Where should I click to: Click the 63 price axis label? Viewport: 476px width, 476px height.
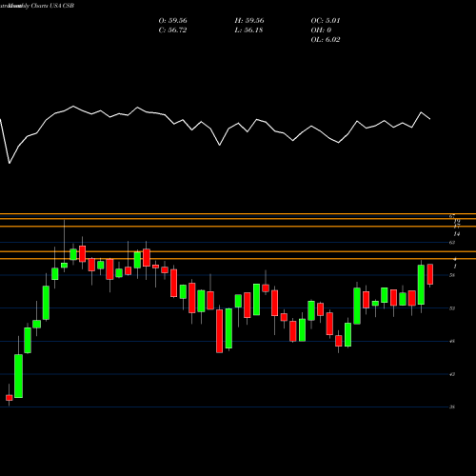(452, 243)
